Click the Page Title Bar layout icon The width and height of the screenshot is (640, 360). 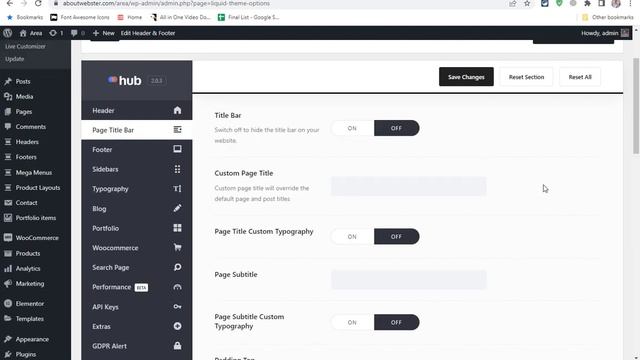point(177,130)
